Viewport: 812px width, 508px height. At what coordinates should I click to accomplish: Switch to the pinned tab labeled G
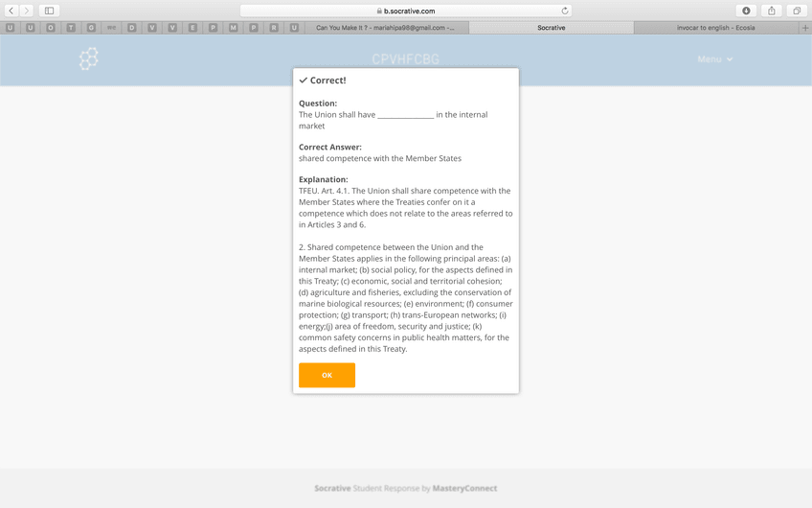click(x=91, y=28)
